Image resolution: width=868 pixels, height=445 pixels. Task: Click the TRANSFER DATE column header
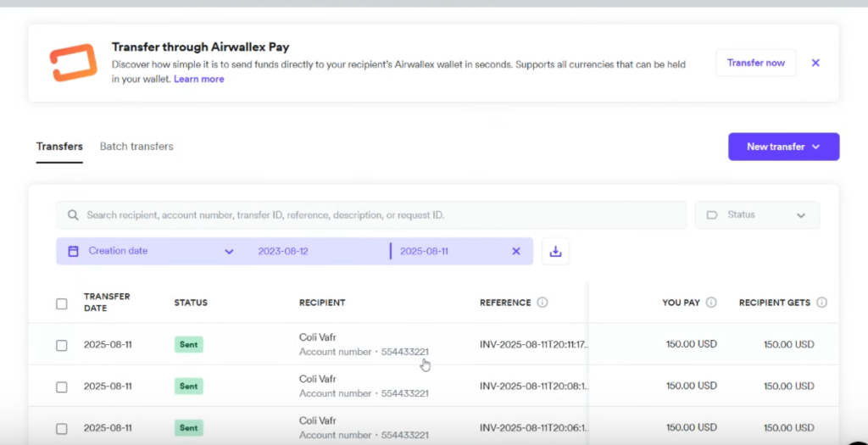107,303
